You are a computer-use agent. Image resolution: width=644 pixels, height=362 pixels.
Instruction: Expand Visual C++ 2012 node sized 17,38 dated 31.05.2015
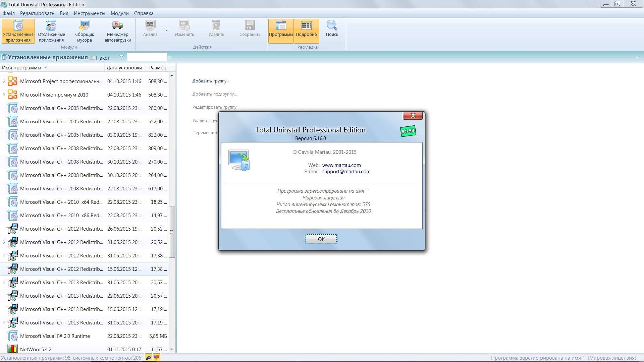coord(4,255)
